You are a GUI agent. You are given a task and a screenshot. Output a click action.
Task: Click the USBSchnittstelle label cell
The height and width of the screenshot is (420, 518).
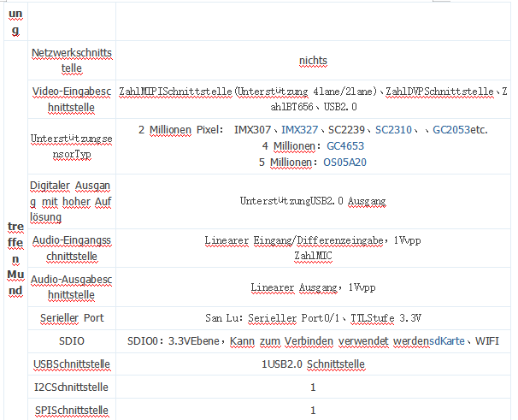coord(72,364)
